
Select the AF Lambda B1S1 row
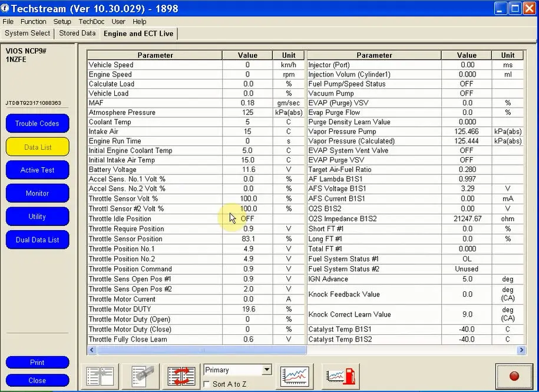pyautogui.click(x=415, y=179)
